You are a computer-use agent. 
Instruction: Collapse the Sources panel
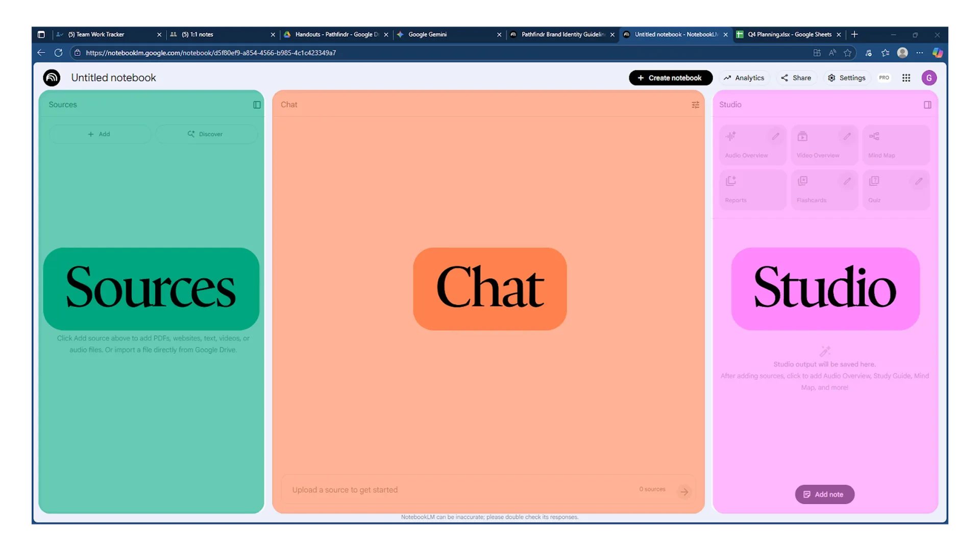tap(256, 105)
